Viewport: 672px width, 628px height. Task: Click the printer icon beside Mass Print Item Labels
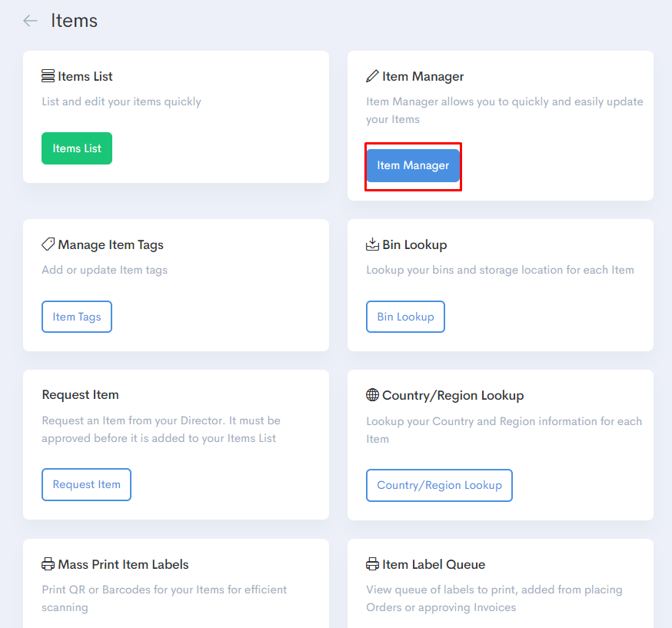[x=48, y=563]
